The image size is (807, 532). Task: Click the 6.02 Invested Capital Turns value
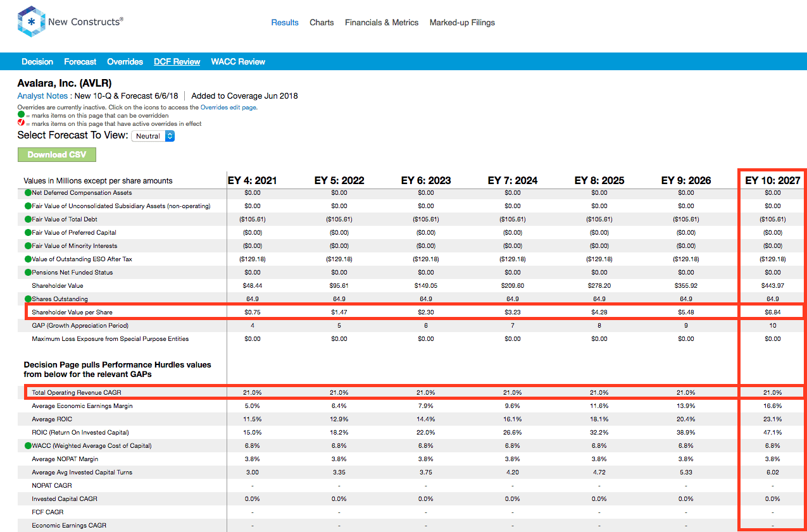pyautogui.click(x=773, y=472)
